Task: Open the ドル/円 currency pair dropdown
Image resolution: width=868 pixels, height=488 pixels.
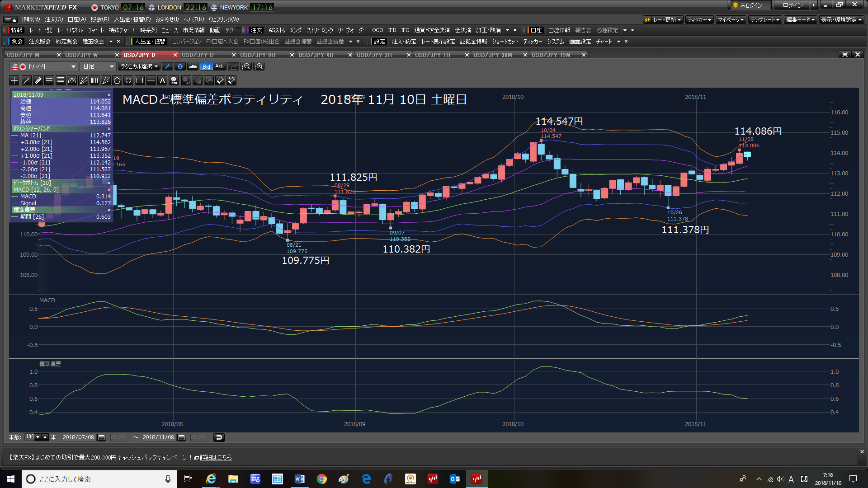Action: tap(43, 66)
